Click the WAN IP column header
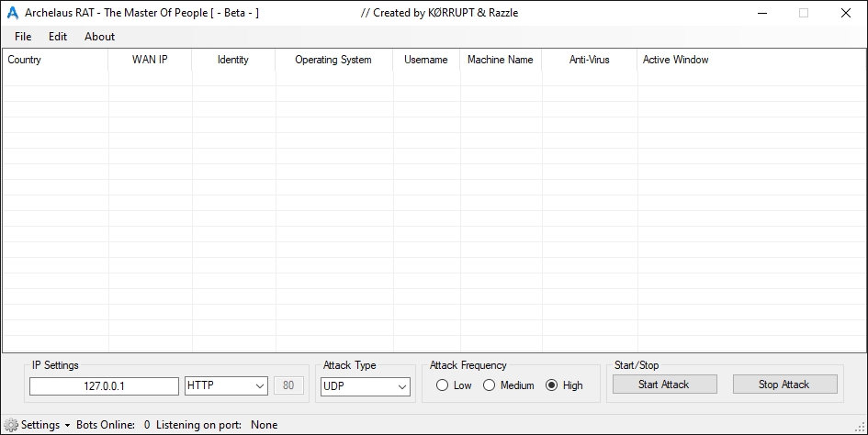 [x=150, y=60]
